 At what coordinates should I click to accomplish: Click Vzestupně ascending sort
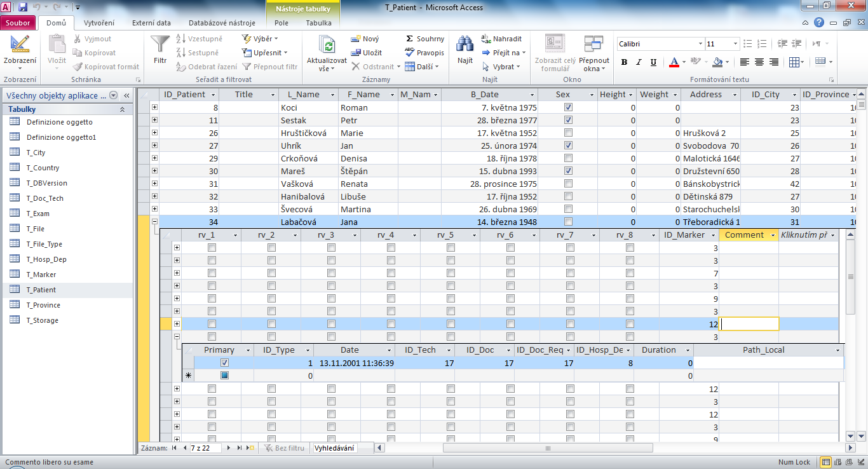[199, 39]
